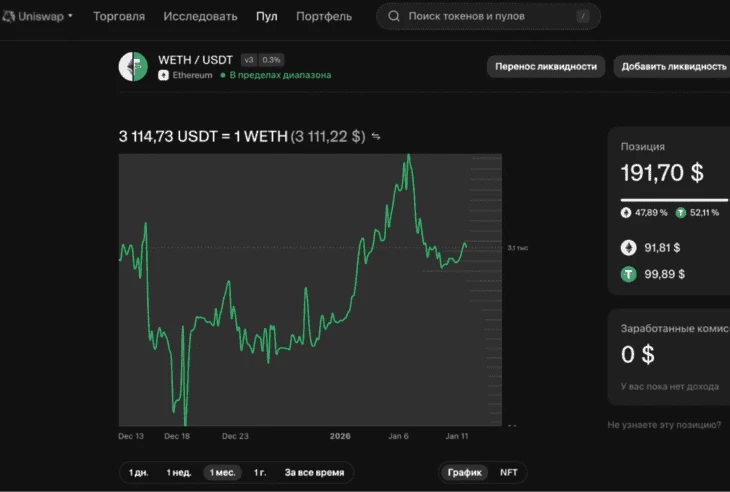Click the WETH/USDT pair token icon
This screenshot has width=730, height=492.
(133, 66)
